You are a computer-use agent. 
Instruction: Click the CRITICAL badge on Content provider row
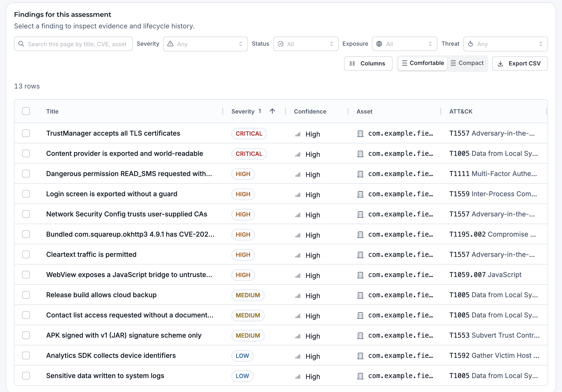pos(249,154)
